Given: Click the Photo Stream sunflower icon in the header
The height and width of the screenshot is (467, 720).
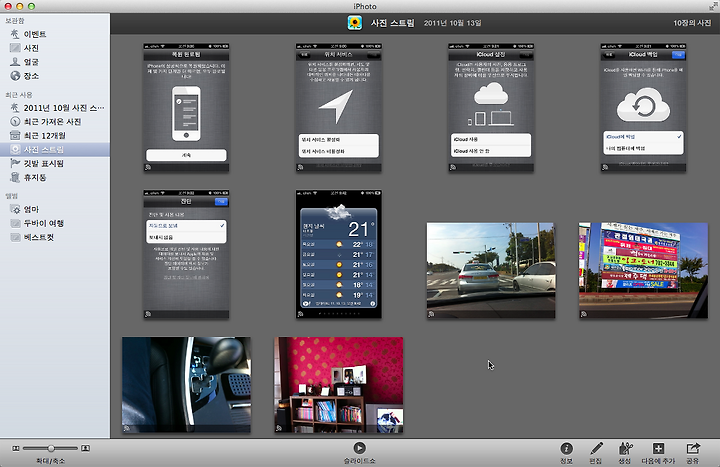Looking at the screenshot, I should pyautogui.click(x=354, y=23).
